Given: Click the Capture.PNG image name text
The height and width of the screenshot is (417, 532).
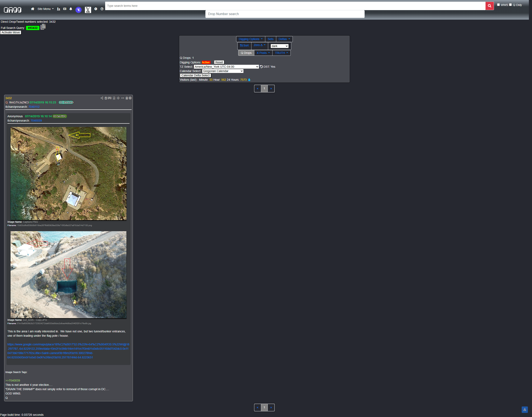Looking at the screenshot, I should pyautogui.click(x=31, y=222).
